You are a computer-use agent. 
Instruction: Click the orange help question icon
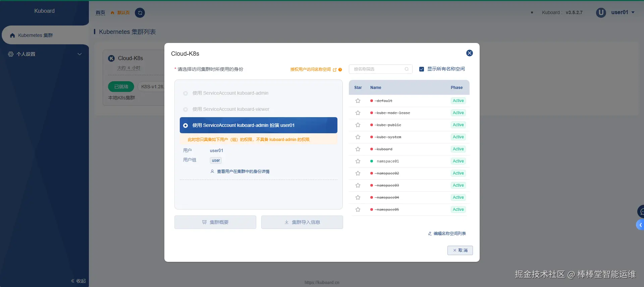(340, 69)
